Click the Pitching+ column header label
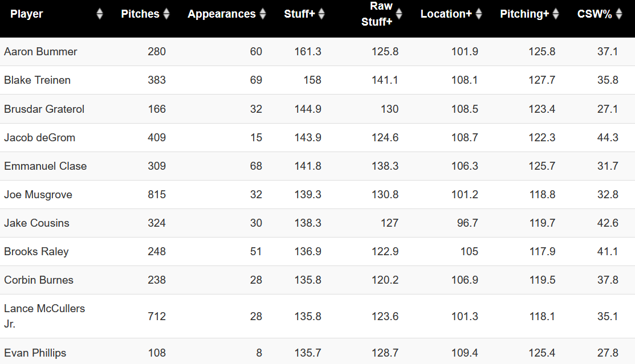This screenshot has height=364, width=635. 524,14
